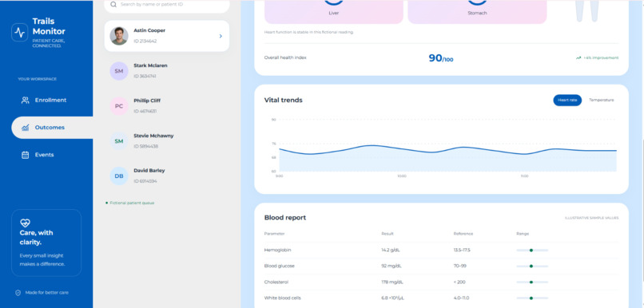This screenshot has width=644, height=308.
Task: Click the heart icon in Care card
Action: pyautogui.click(x=26, y=223)
